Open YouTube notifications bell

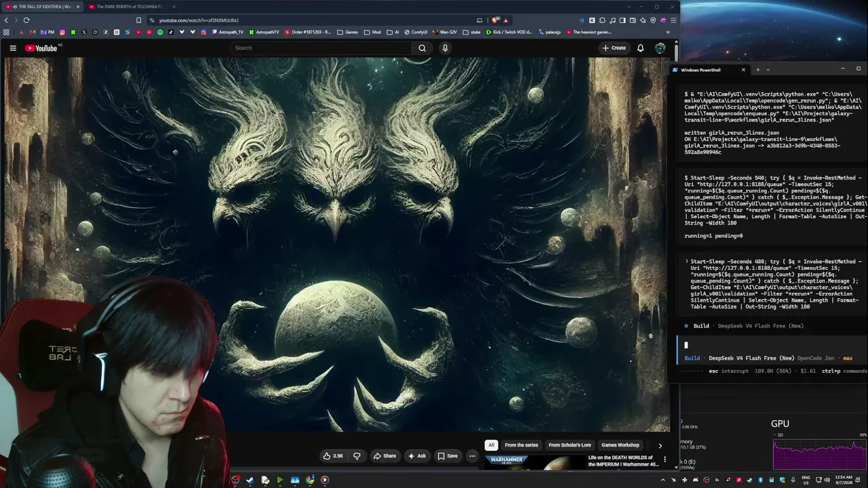[x=640, y=48]
